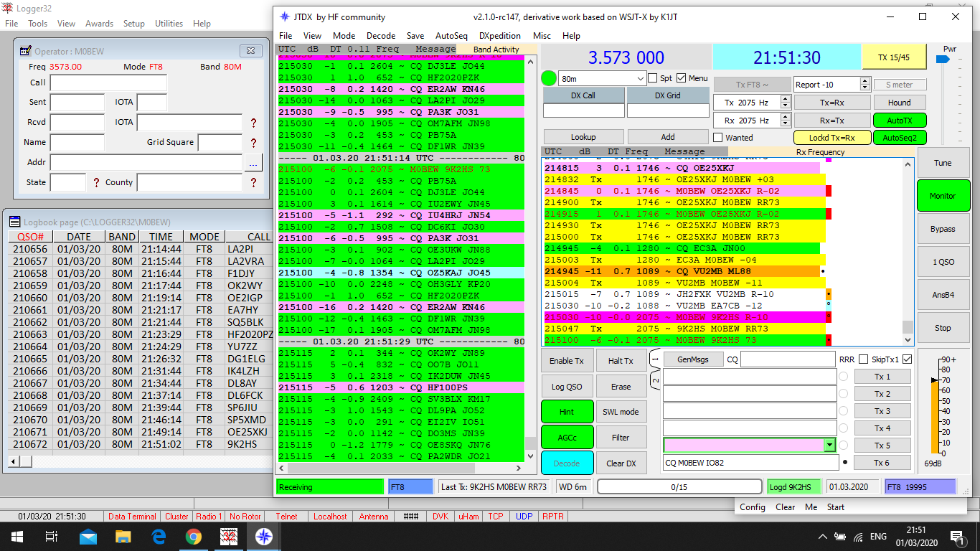The image size is (980, 551).
Task: Toggle the green Monitor button
Action: (x=943, y=196)
